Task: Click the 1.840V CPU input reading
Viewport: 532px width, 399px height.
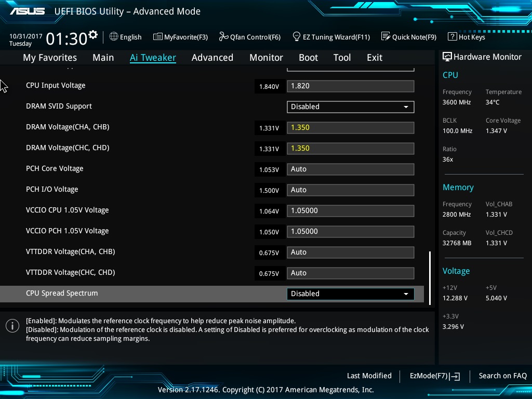Action: click(x=270, y=87)
